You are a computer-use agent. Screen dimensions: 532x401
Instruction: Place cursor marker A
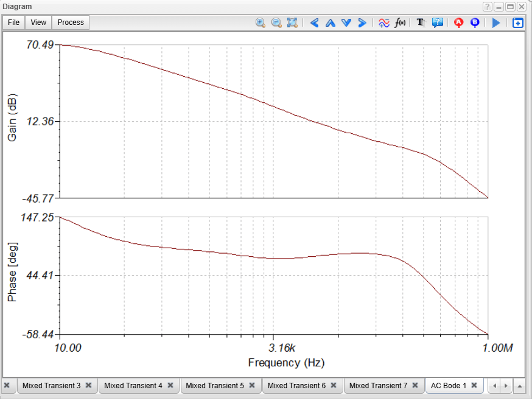point(459,23)
